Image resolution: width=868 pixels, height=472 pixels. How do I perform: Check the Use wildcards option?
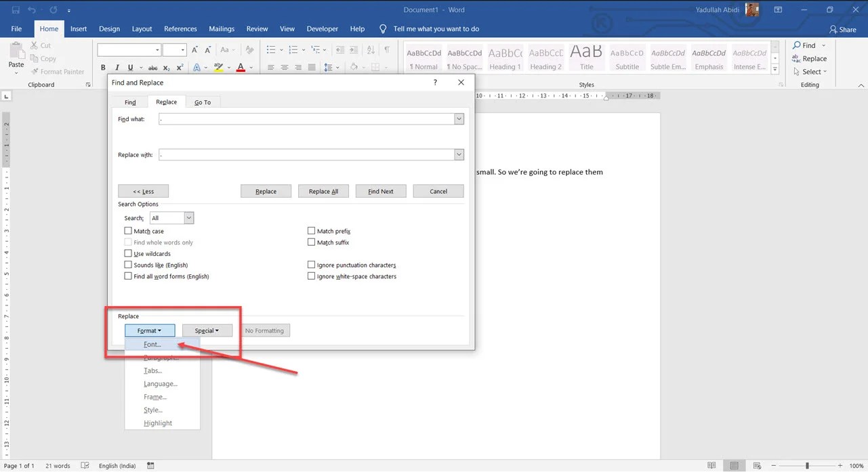(128, 253)
